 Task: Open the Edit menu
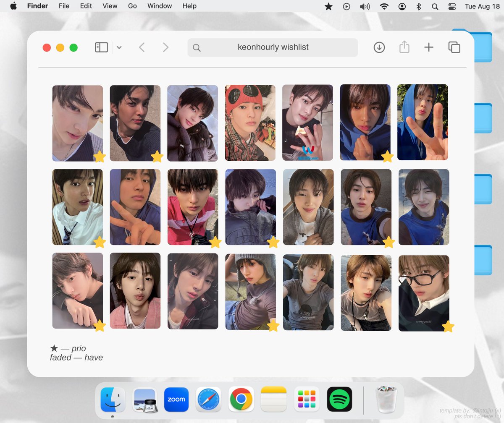(x=86, y=6)
